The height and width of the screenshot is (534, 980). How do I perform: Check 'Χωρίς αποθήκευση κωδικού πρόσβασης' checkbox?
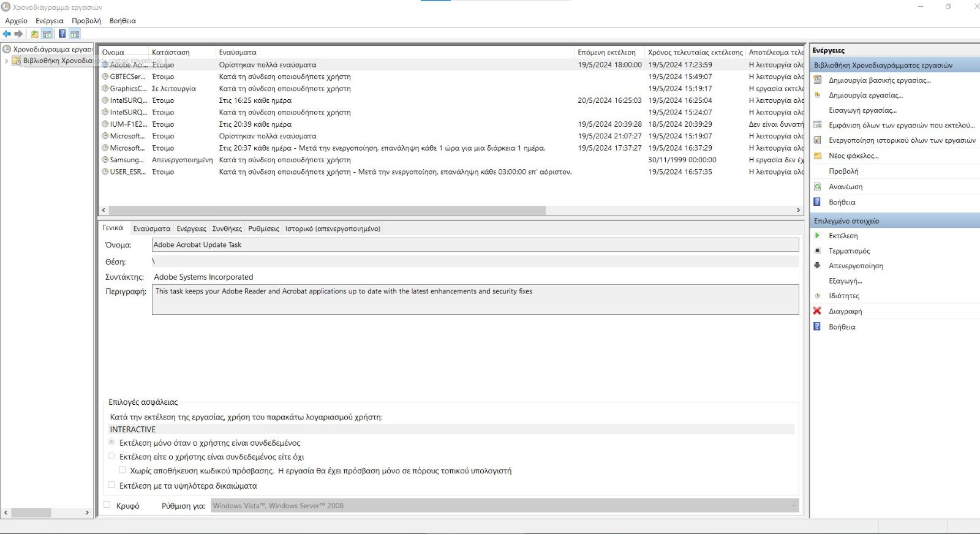coord(122,470)
